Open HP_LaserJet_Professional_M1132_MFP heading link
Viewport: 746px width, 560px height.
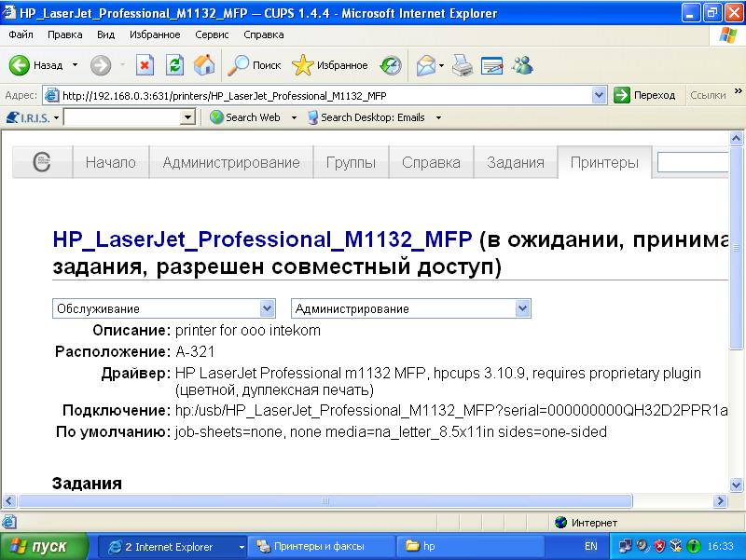[x=263, y=239]
